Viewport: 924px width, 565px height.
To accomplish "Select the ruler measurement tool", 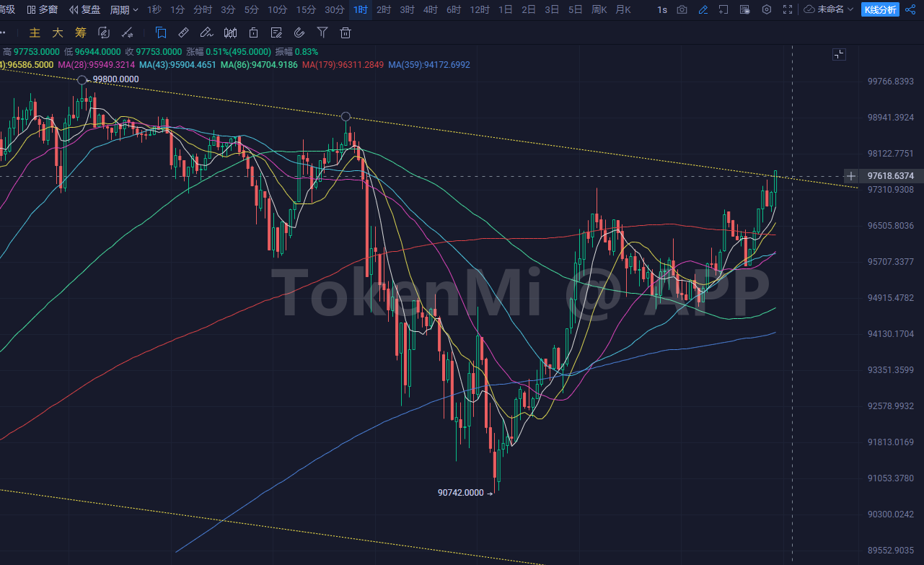I will coord(183,33).
